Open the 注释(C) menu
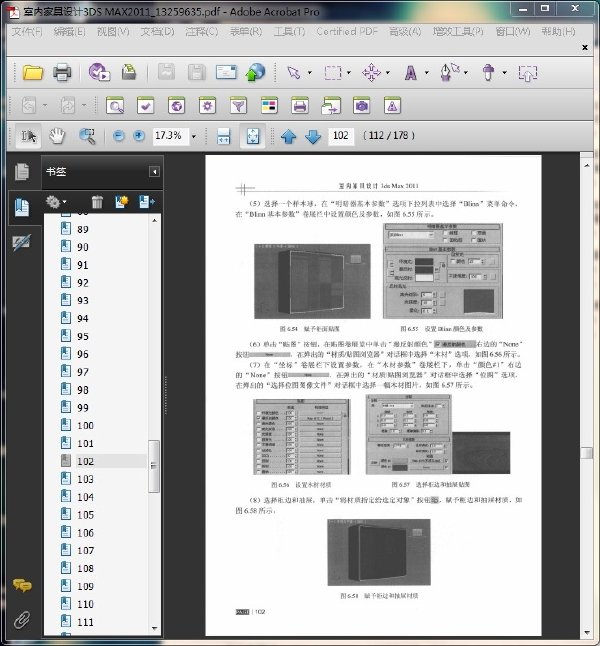The height and width of the screenshot is (646, 600). point(202,31)
